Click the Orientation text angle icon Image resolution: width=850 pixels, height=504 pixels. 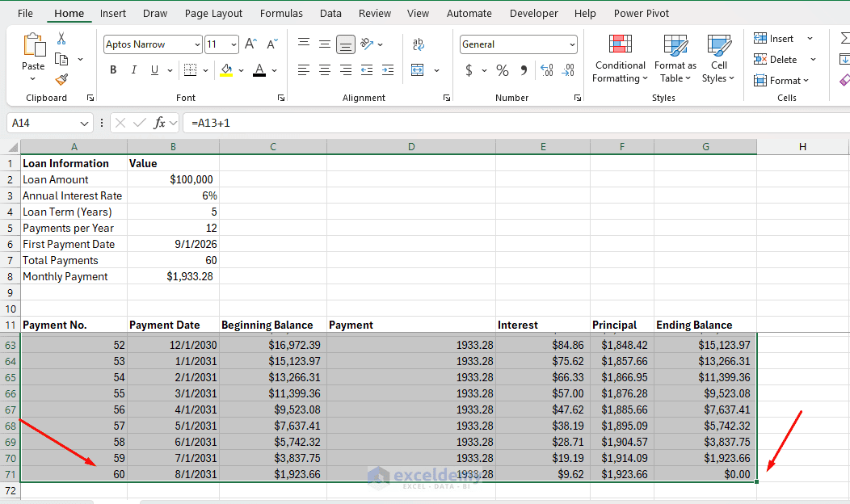367,44
